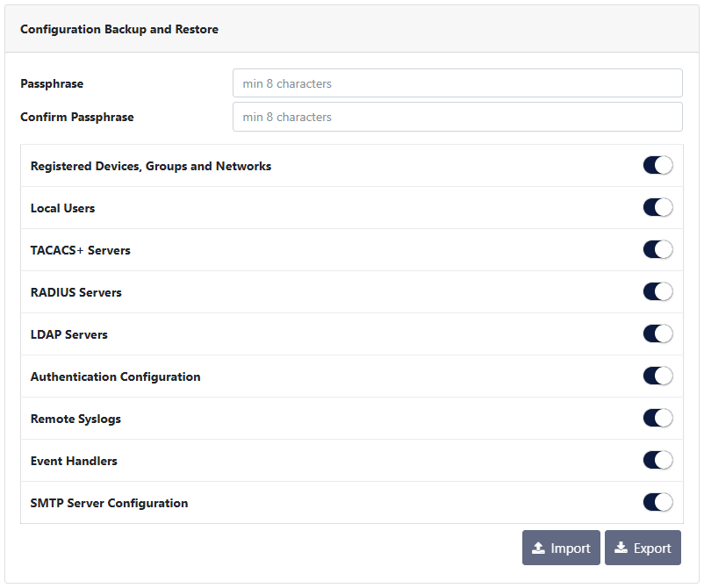Click the Confirm Passphrase label
The width and height of the screenshot is (704, 588).
tap(77, 117)
